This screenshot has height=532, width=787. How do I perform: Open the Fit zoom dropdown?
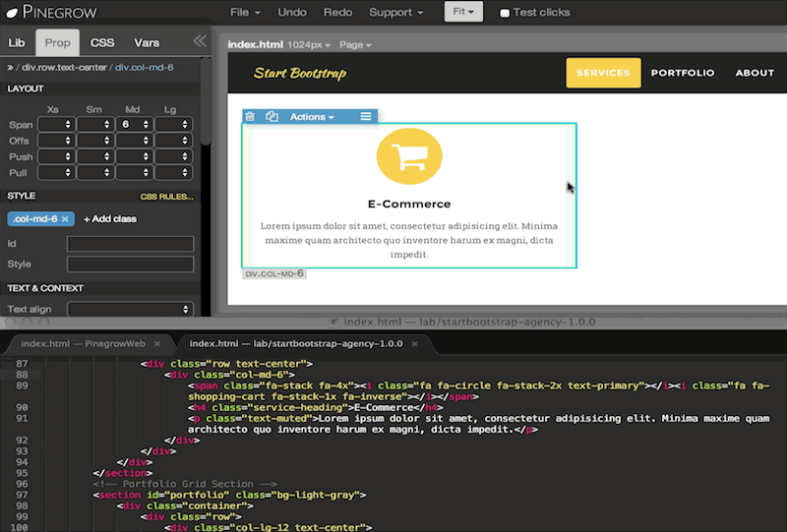463,12
